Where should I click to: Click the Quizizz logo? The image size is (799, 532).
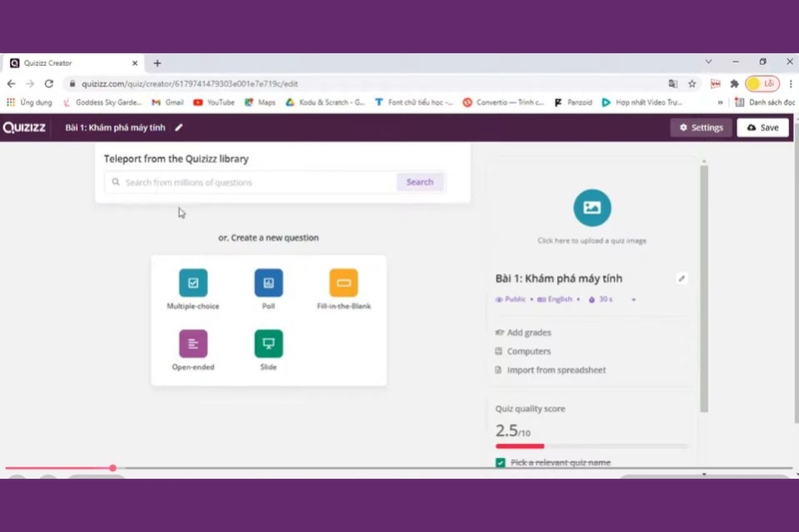pyautogui.click(x=24, y=128)
